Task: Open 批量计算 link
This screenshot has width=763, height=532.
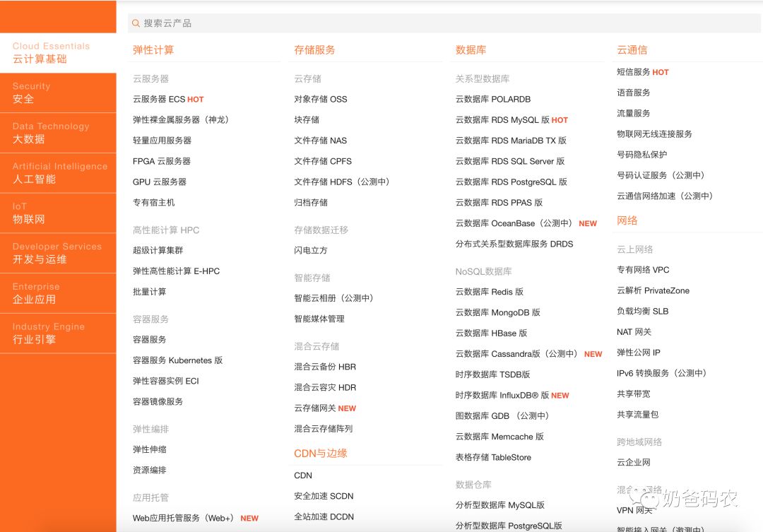Action: (149, 292)
